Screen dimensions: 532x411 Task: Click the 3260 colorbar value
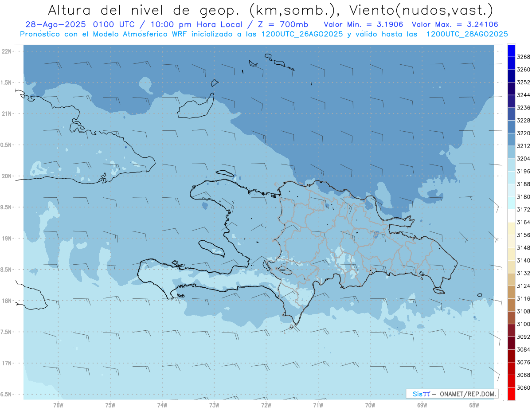(524, 70)
